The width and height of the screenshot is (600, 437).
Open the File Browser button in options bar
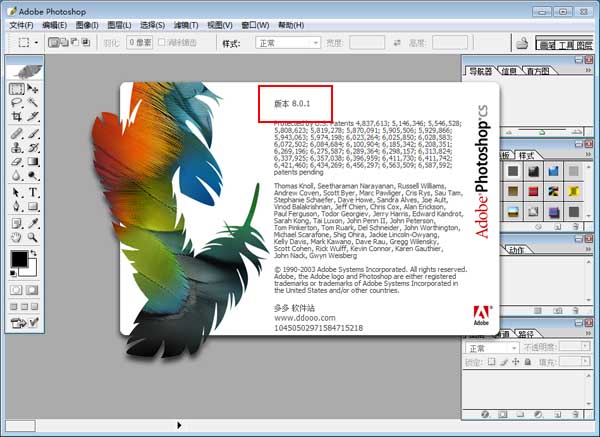522,43
